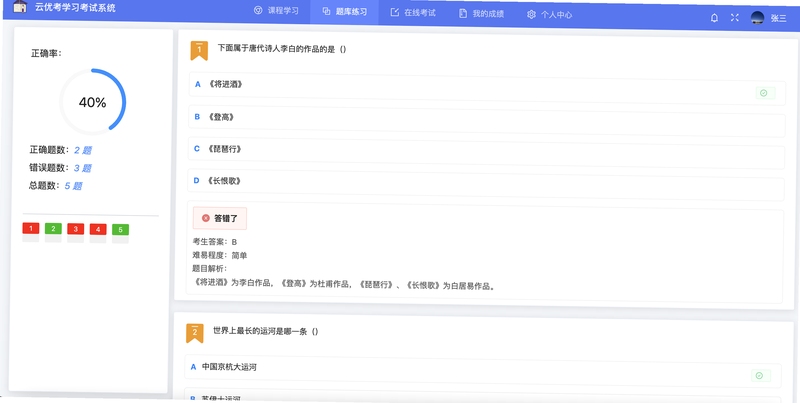Click question 1 orange bookmark badge

click(x=199, y=51)
